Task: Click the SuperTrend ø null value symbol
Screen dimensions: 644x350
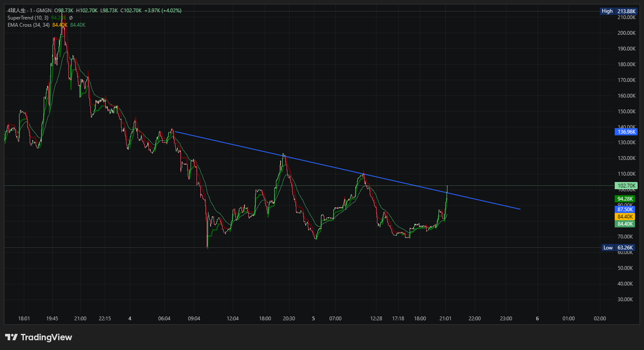Action: tap(71, 18)
